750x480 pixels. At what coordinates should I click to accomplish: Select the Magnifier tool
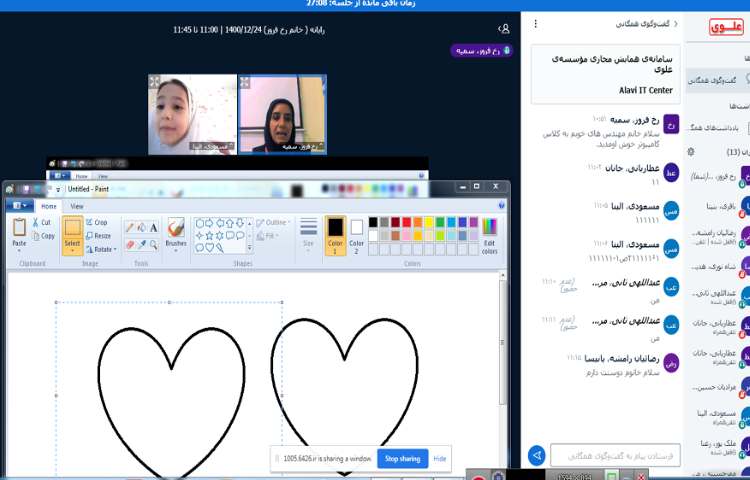tap(154, 244)
